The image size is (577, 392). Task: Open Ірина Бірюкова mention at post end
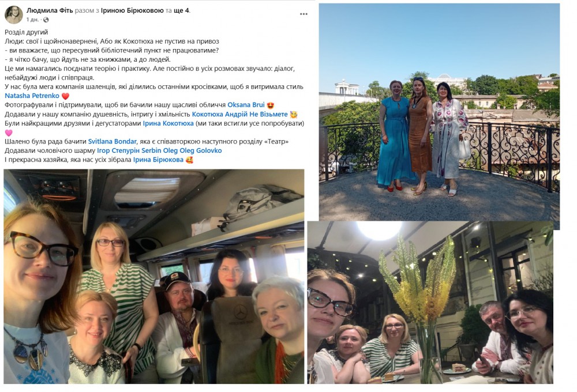coord(158,160)
